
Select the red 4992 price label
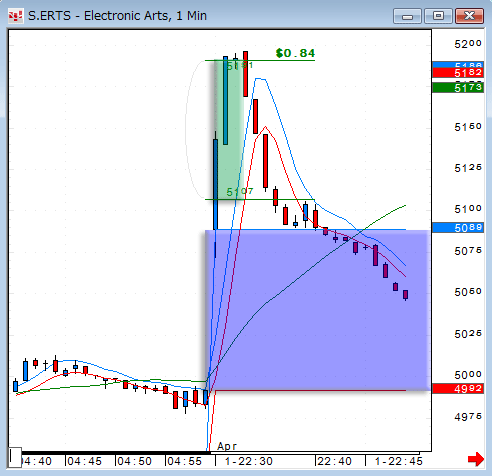coord(458,389)
